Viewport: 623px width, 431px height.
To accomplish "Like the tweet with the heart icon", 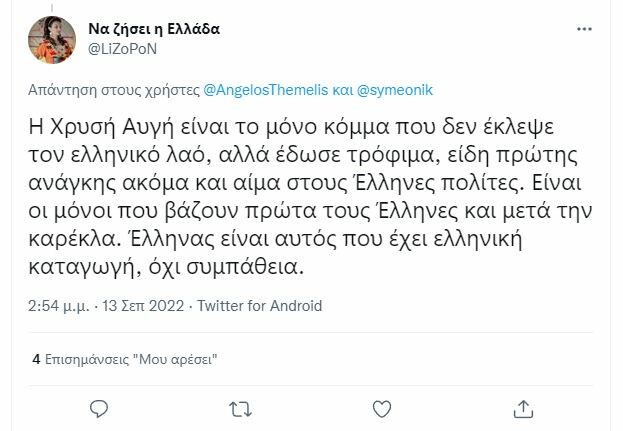I will (382, 408).
